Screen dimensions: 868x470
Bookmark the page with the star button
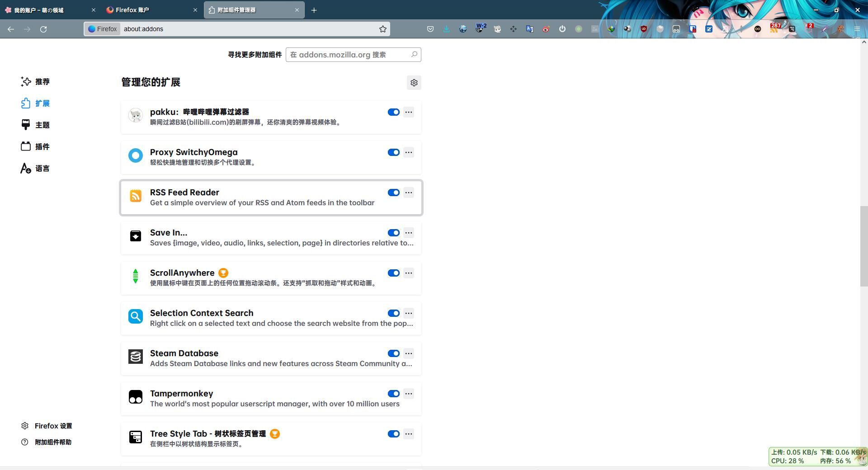click(382, 28)
